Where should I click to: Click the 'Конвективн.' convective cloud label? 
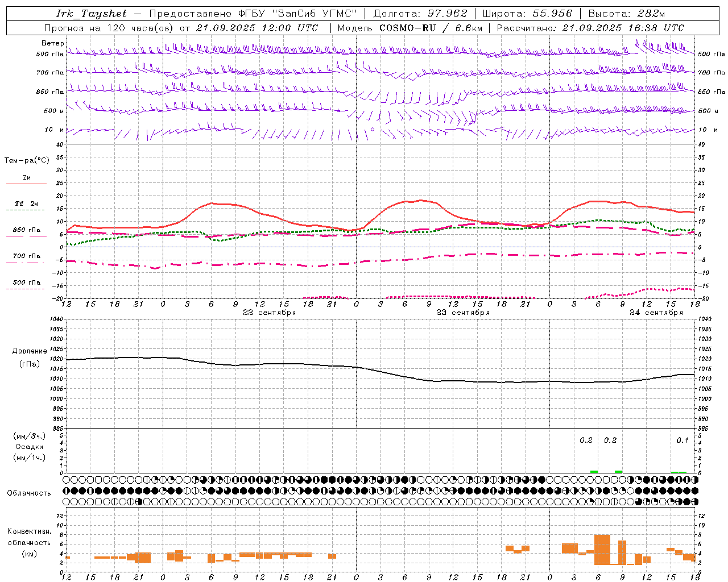30,531
